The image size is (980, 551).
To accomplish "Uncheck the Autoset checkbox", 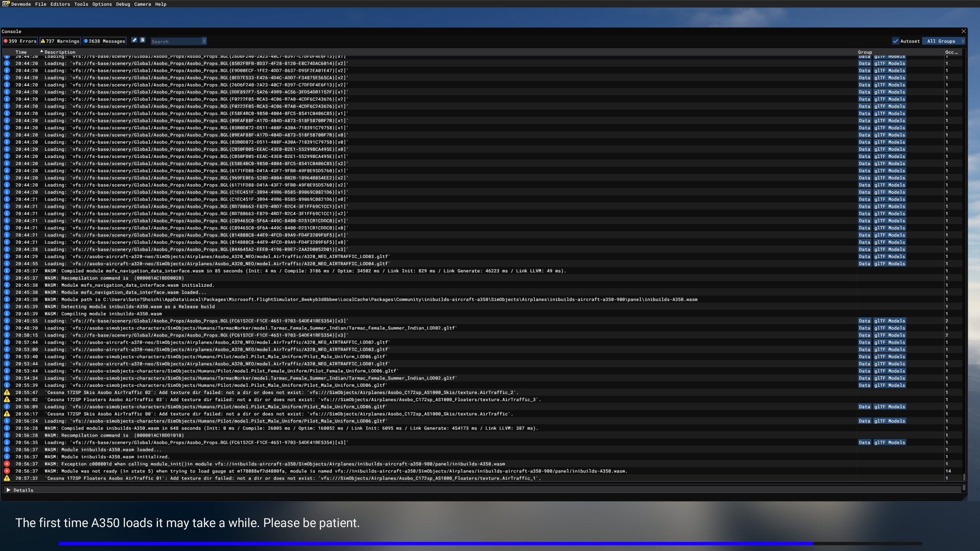I will pyautogui.click(x=895, y=41).
